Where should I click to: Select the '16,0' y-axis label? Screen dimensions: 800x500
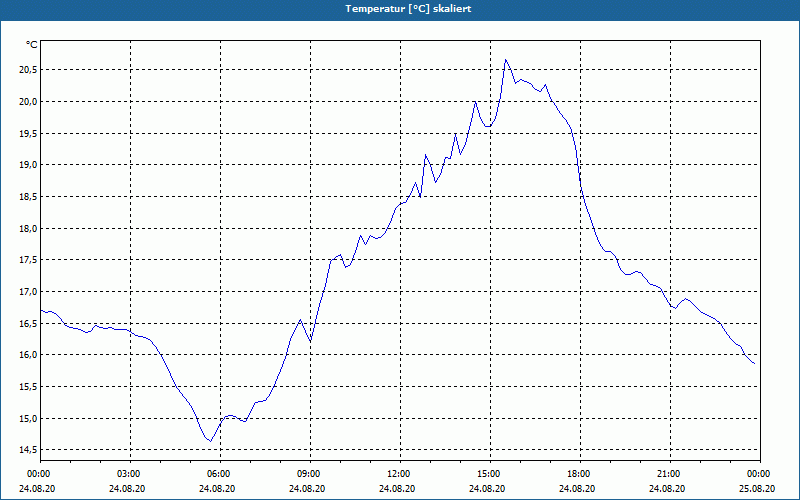tap(28, 355)
